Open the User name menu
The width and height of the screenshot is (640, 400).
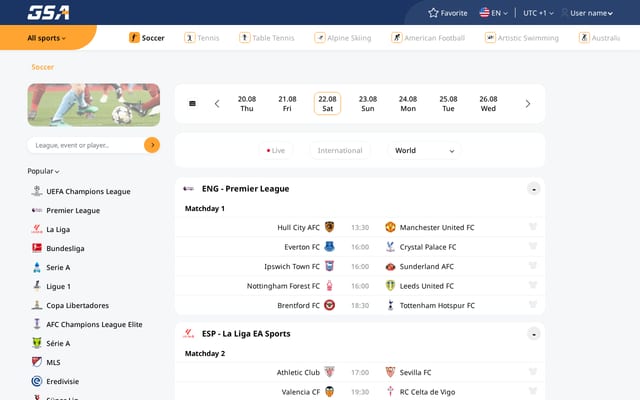(587, 13)
